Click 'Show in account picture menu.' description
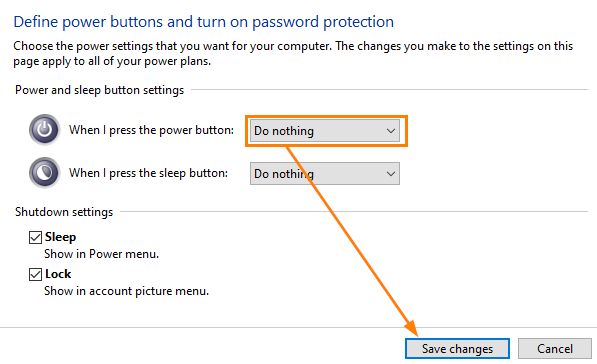597x364 pixels. pos(126,291)
